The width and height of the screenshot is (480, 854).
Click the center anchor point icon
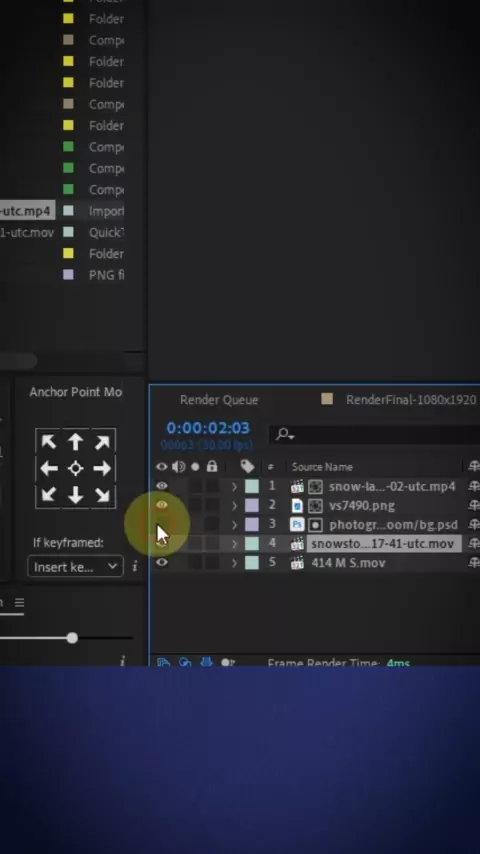[x=75, y=468]
